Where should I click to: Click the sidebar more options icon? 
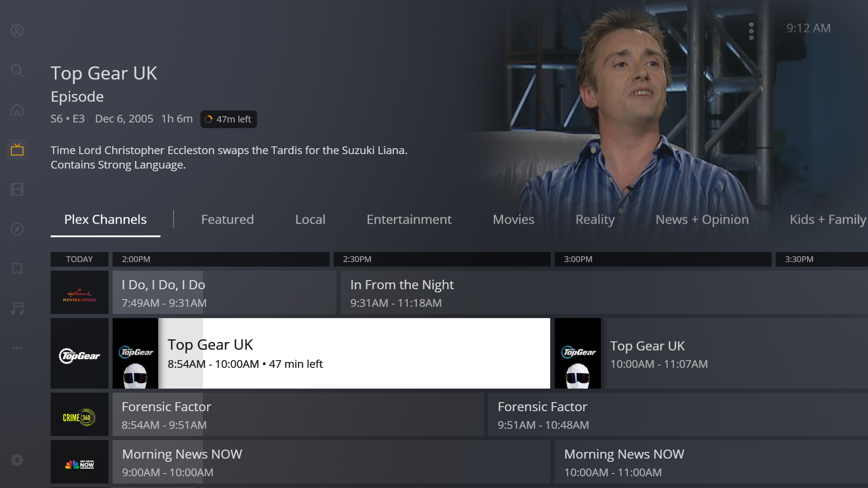(x=17, y=348)
